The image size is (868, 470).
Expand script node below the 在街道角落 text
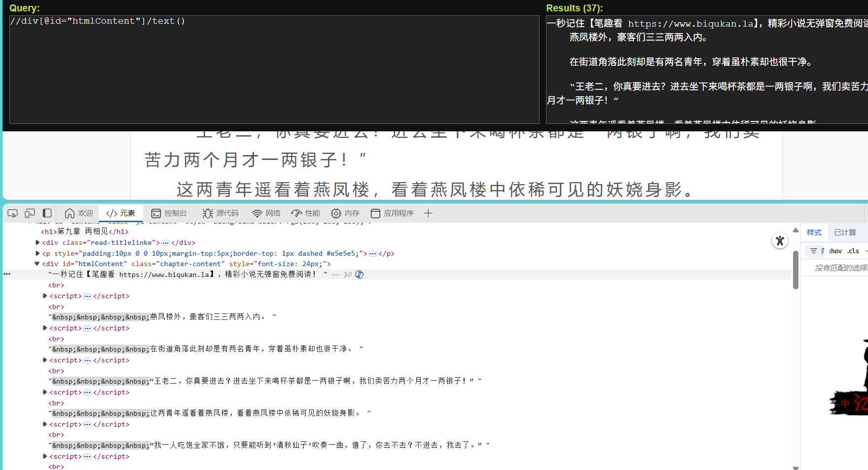tap(45, 360)
